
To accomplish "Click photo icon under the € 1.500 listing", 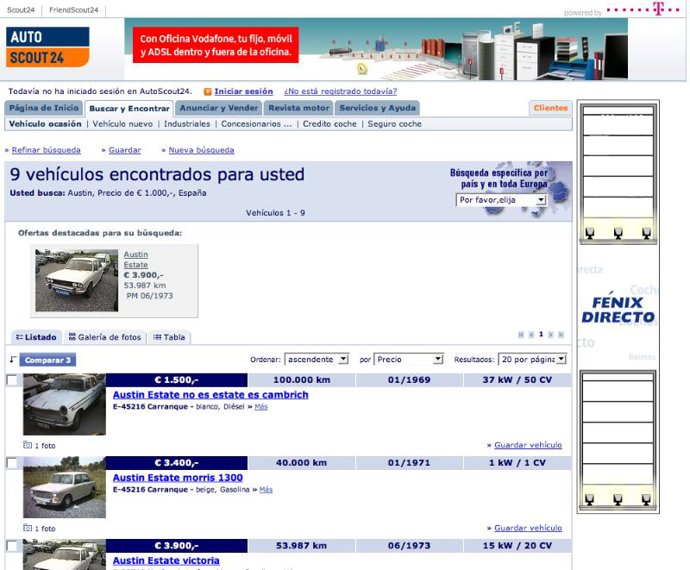I will tap(27, 445).
